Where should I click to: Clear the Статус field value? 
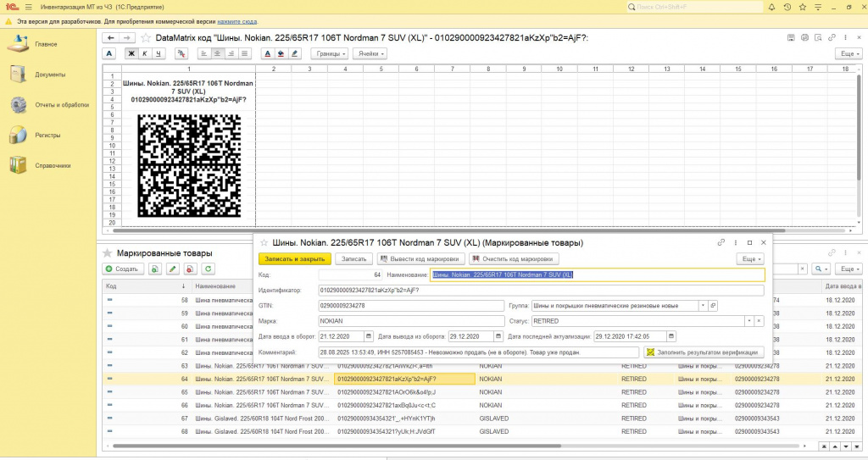click(759, 321)
